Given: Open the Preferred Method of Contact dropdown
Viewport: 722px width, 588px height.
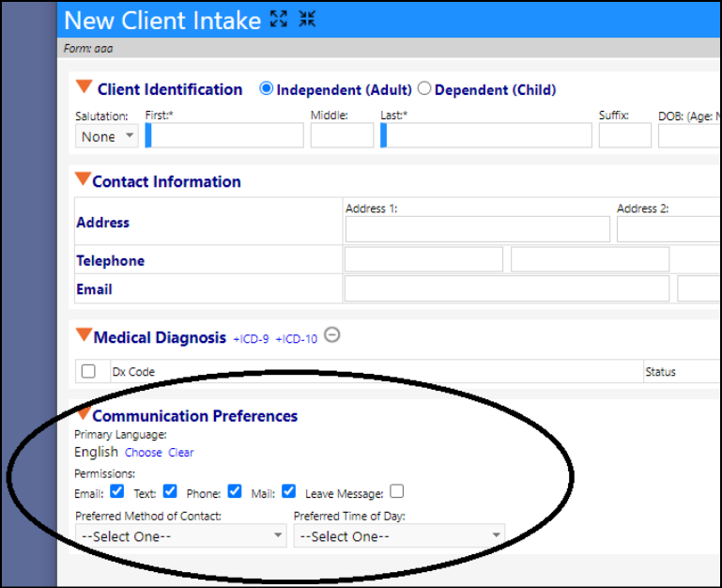Looking at the screenshot, I should pos(181,536).
